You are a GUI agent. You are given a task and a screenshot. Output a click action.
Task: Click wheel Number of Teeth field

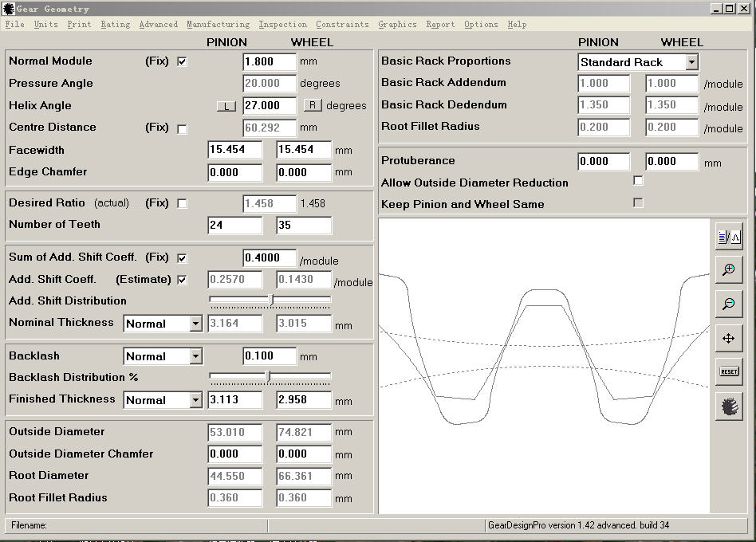coord(304,225)
